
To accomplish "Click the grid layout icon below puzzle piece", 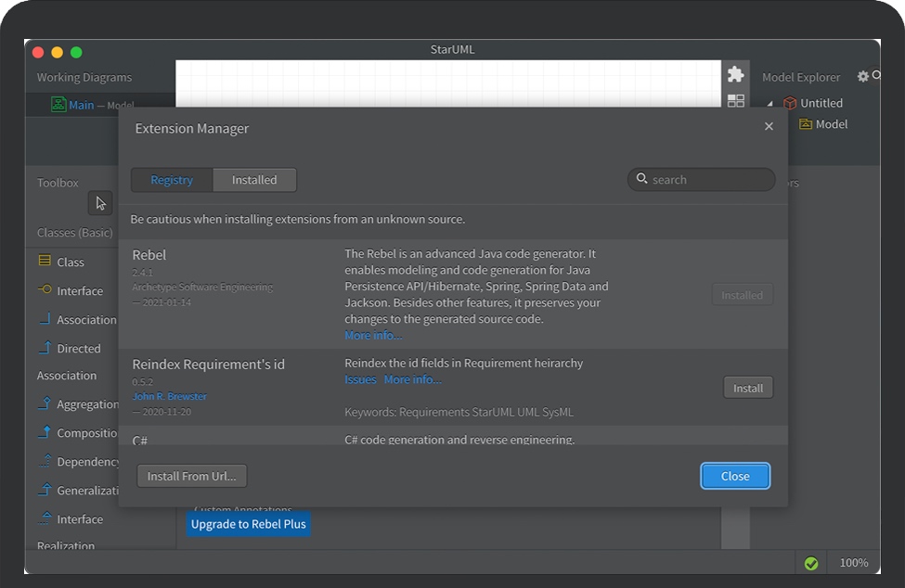I will tap(735, 100).
